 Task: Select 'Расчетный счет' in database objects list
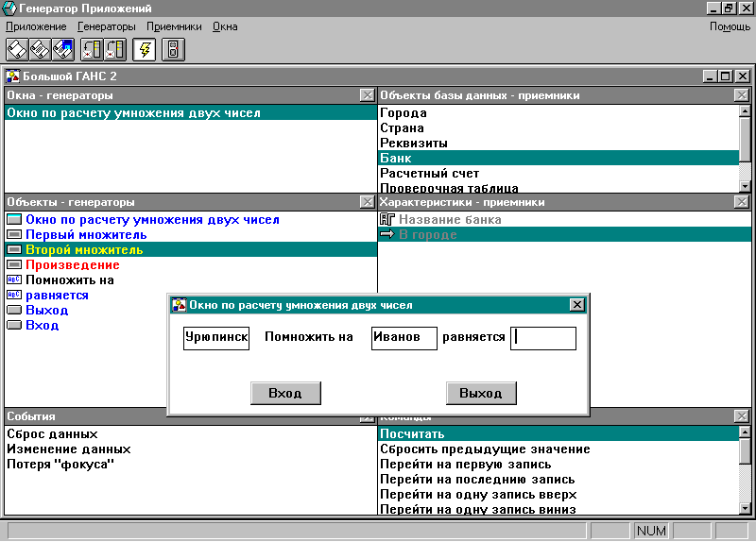click(430, 174)
